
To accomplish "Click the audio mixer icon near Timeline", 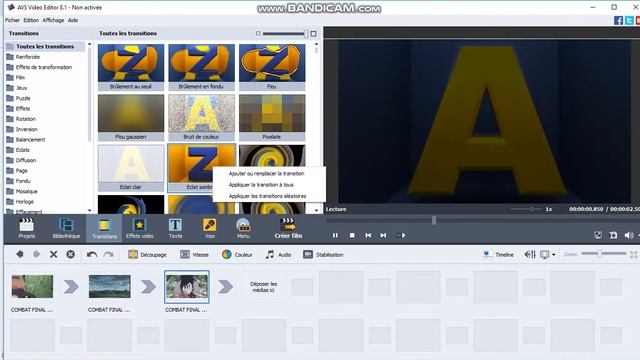I will point(530,254).
